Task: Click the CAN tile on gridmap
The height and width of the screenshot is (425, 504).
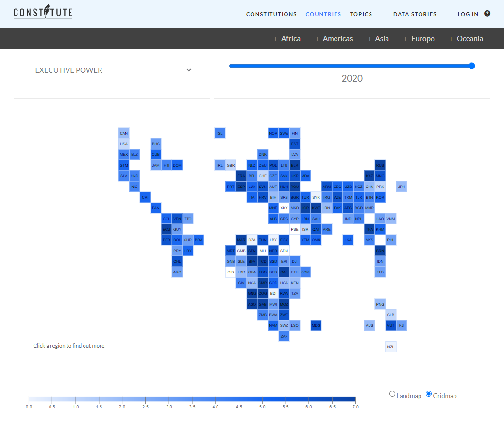Action: (124, 133)
